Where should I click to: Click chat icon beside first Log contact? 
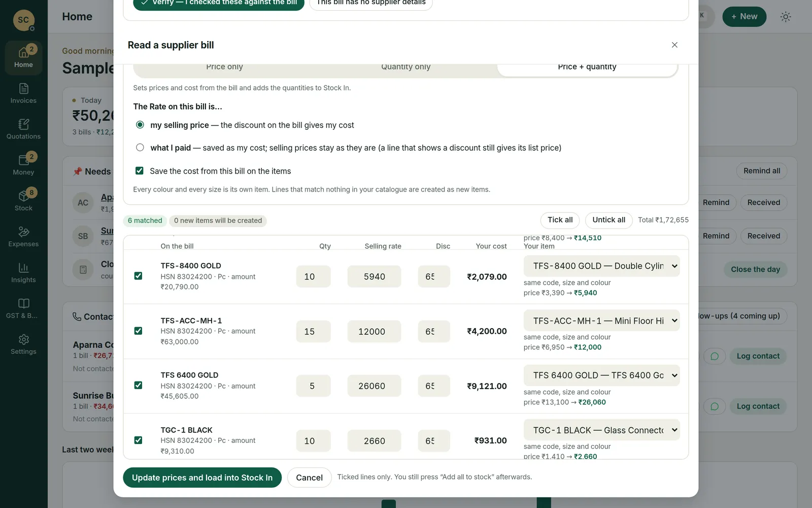tap(715, 356)
